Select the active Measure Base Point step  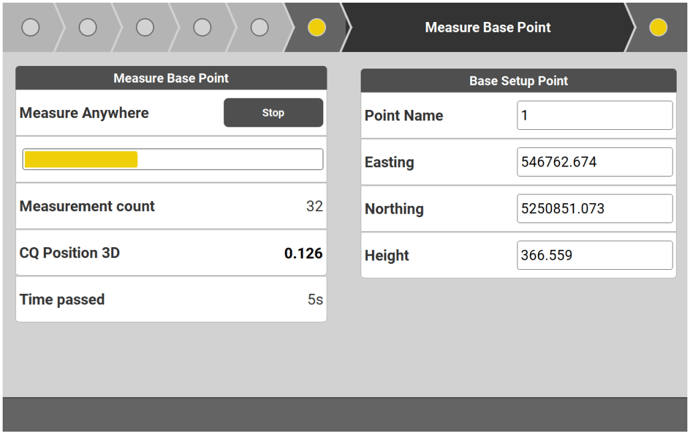pos(487,28)
